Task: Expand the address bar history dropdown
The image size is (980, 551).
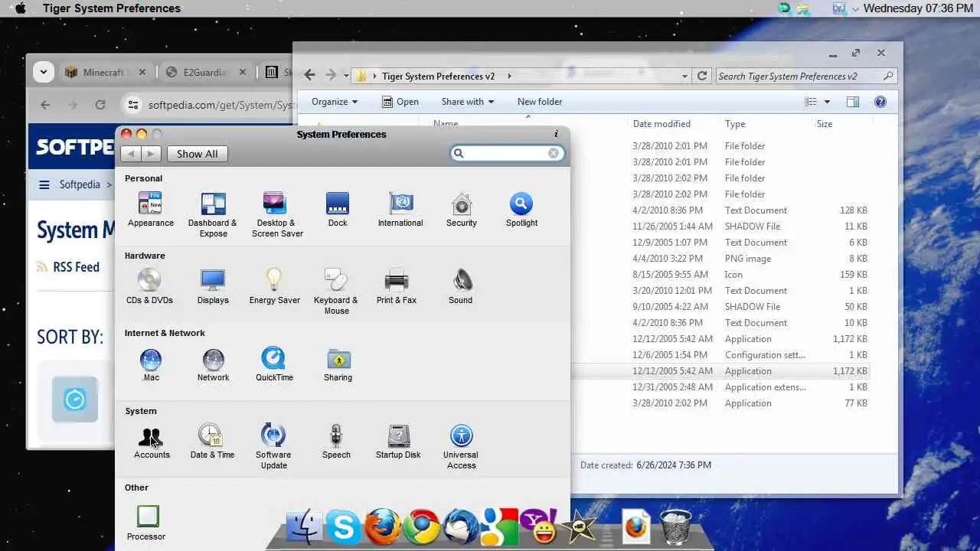Action: coord(684,76)
